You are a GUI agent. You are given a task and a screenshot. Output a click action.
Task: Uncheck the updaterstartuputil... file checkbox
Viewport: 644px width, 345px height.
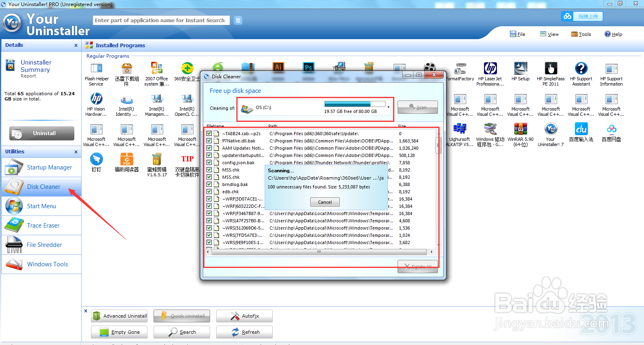click(x=209, y=155)
